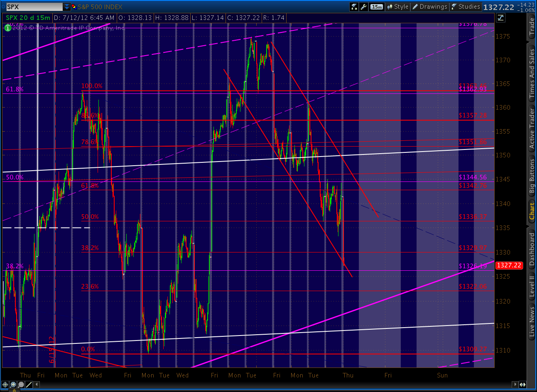Open the Live News side tab
The height and width of the screenshot is (392, 537).
click(532, 321)
